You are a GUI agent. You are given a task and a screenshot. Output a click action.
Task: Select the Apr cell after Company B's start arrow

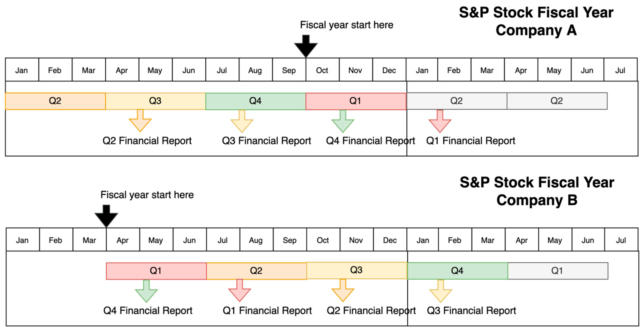tap(123, 240)
